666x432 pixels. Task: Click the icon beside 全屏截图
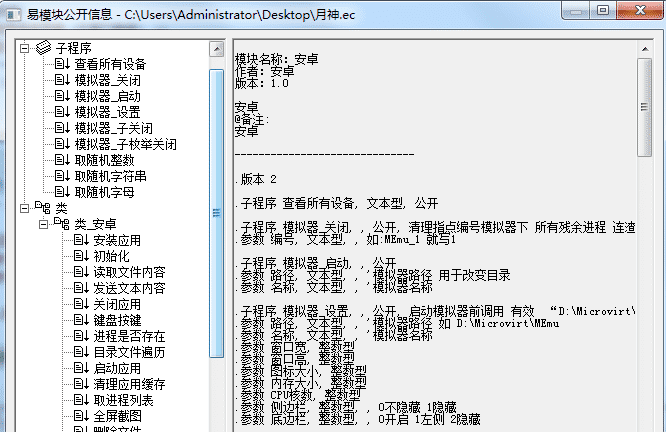(81, 416)
